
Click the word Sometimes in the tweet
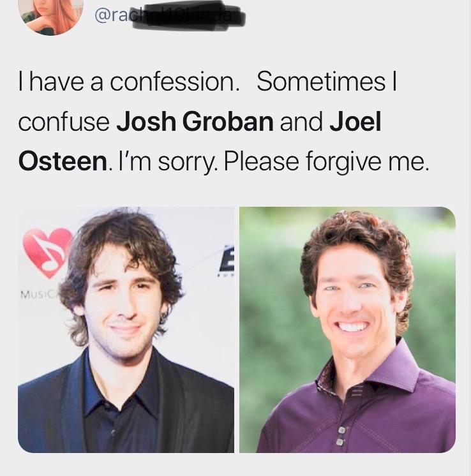[x=321, y=82]
